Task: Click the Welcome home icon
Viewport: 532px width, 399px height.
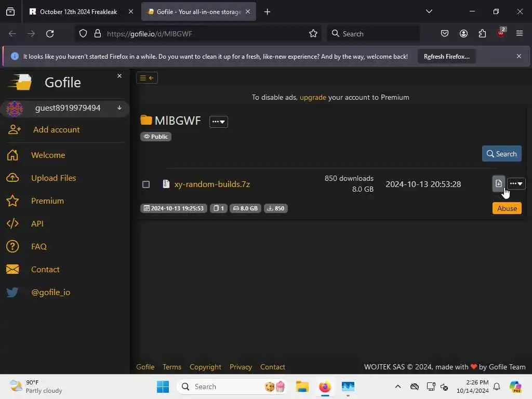Action: click(12, 155)
